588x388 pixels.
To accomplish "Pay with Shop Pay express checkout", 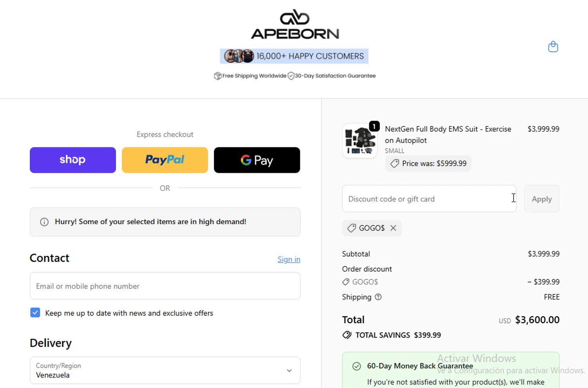I will pyautogui.click(x=73, y=160).
